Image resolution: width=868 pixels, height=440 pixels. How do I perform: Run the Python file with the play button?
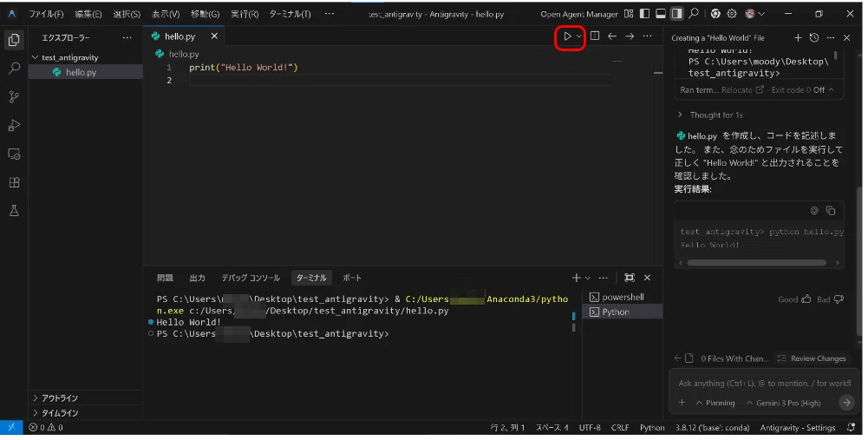[567, 36]
